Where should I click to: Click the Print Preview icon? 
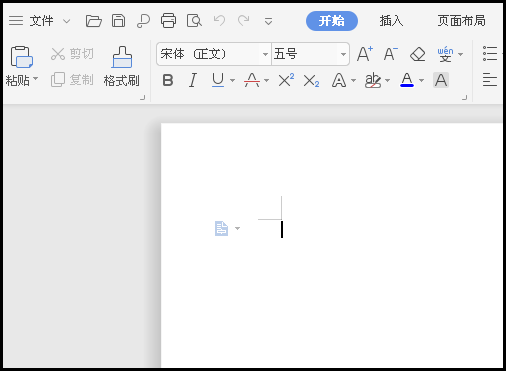pyautogui.click(x=194, y=21)
